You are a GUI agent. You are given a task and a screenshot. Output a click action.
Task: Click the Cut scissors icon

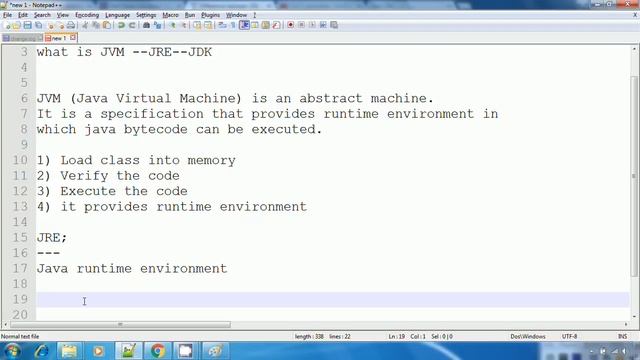coord(85,25)
